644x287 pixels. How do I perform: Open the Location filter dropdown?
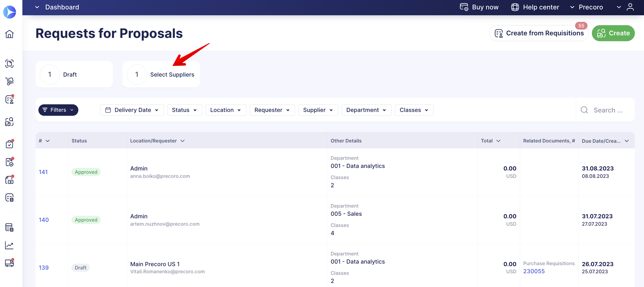tap(226, 110)
